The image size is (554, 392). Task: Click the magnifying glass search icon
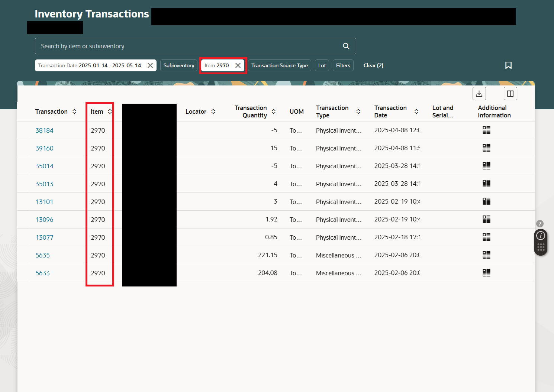[x=346, y=46]
